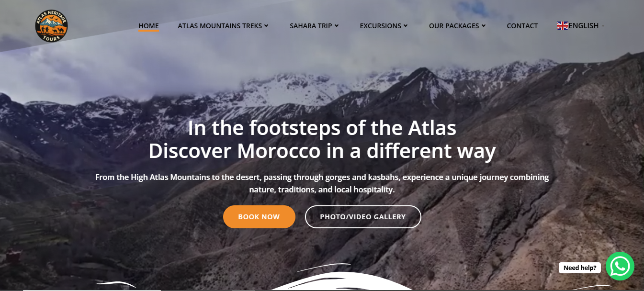Expand the Sahara Trip chevron arrow
Screen dimensions: 644x291
click(337, 26)
